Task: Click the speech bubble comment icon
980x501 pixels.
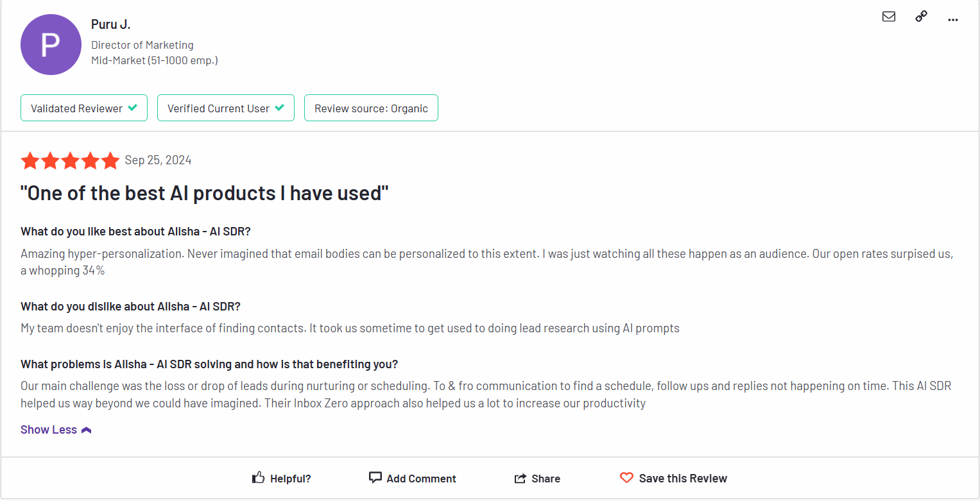Action: click(375, 478)
